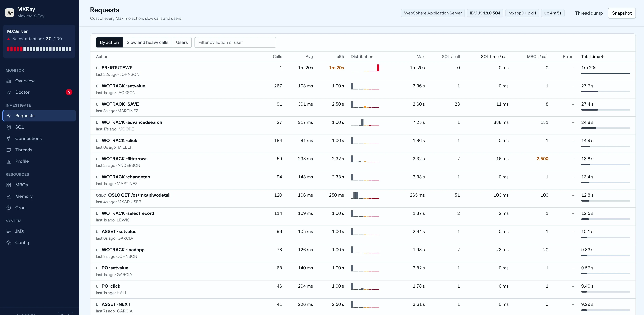
Task: Open the SQL database icon
Action: pos(9,127)
